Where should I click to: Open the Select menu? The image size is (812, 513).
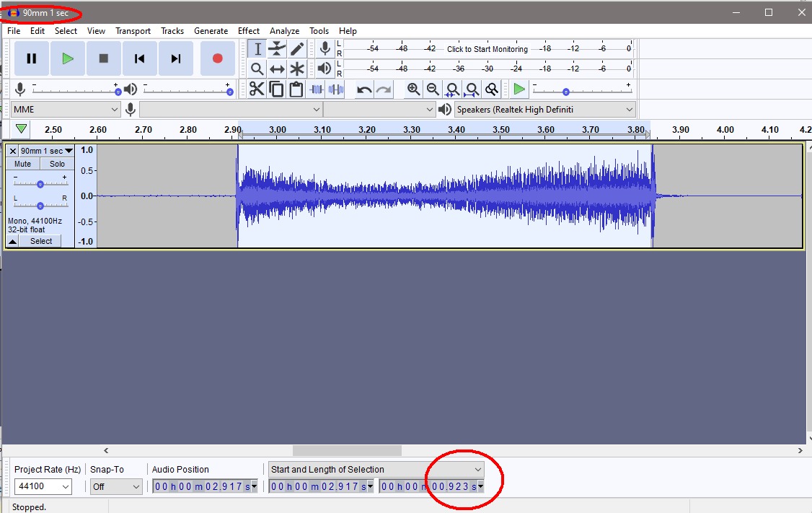[66, 31]
